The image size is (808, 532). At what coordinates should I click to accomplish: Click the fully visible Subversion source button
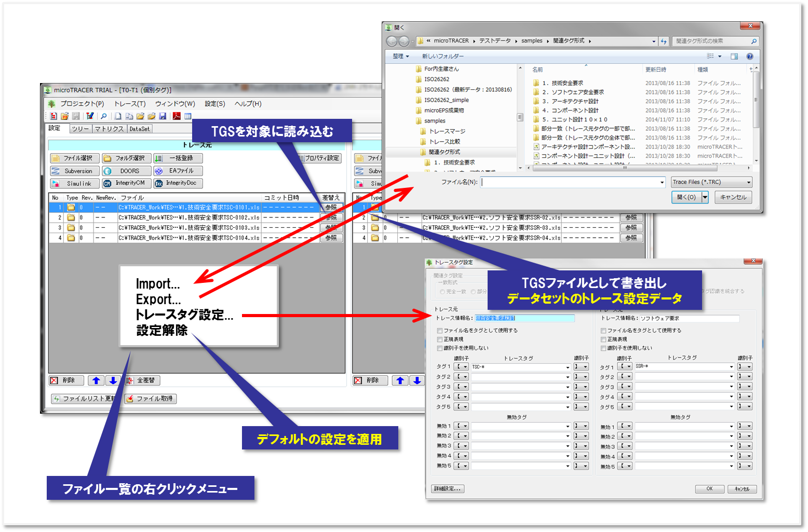(x=75, y=171)
